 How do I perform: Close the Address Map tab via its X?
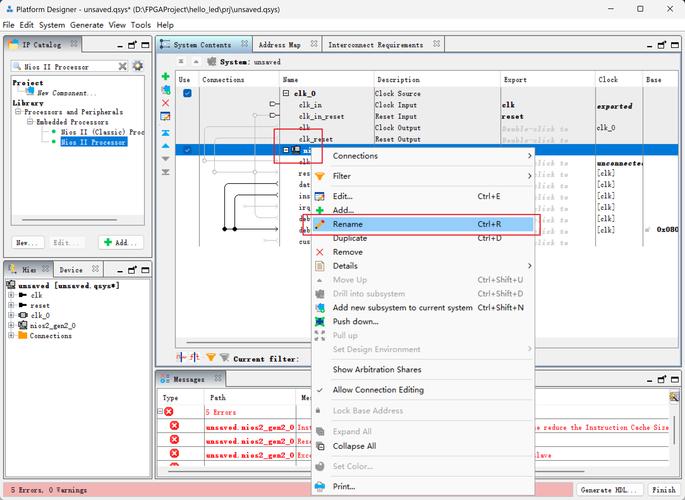(314, 44)
